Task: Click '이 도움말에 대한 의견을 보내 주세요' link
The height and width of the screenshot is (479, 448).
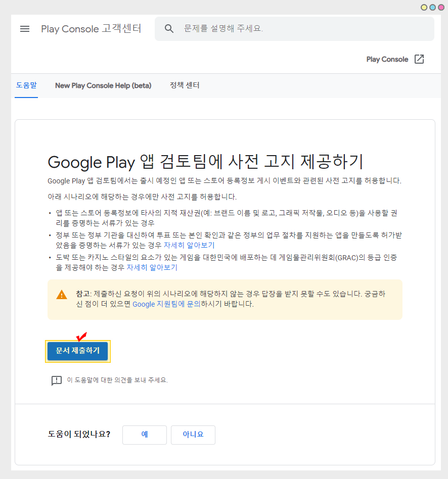Action: click(x=117, y=380)
